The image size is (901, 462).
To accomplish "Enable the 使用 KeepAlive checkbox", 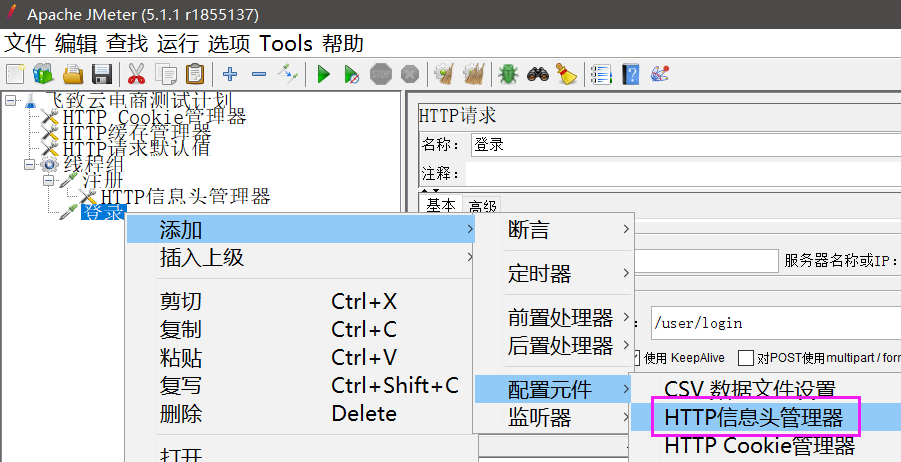I will (636, 358).
